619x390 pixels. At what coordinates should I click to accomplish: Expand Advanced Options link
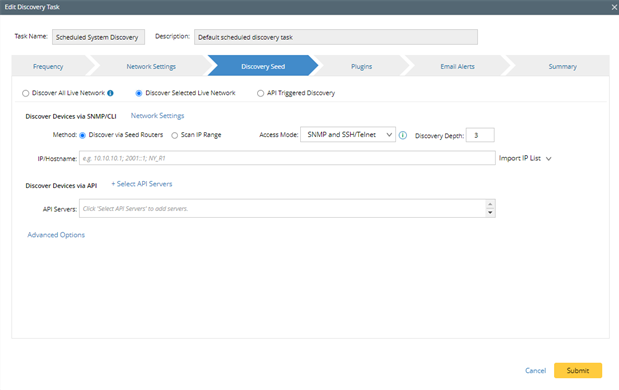tap(56, 235)
